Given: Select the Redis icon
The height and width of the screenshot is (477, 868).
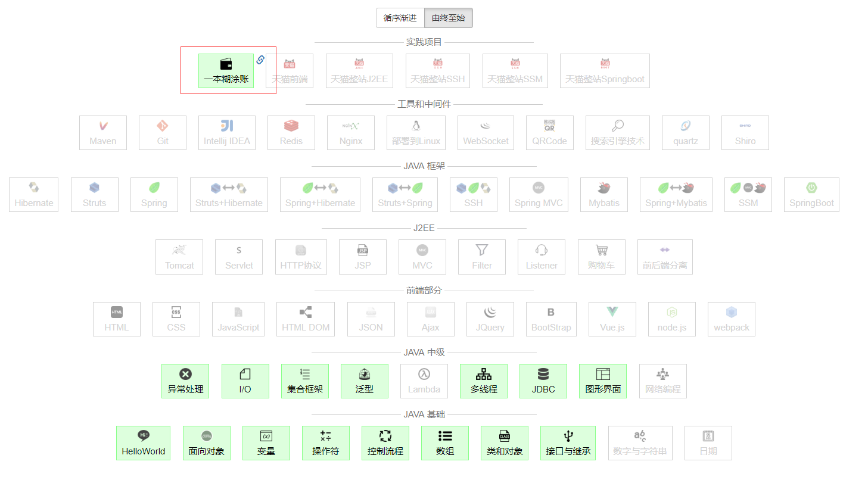Looking at the screenshot, I should pos(291,132).
